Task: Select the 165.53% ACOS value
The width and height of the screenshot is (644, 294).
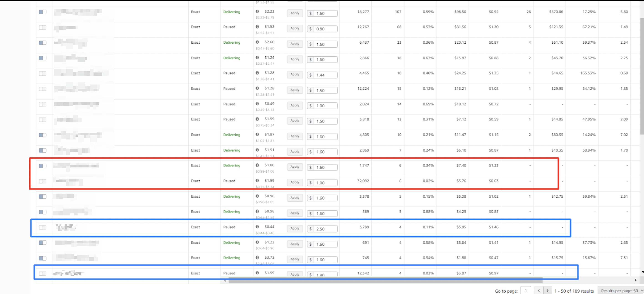Action: (x=588, y=73)
